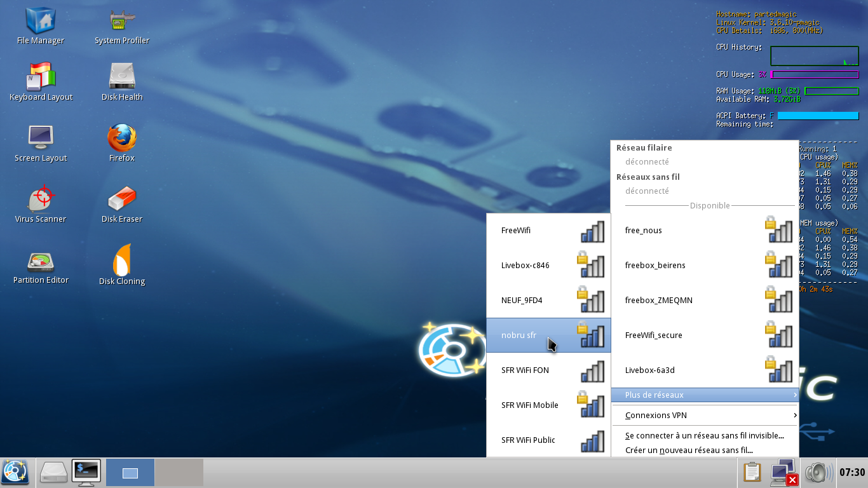Click Se connecter à un réseau sans fil invisible
868x488 pixels.
(705, 436)
